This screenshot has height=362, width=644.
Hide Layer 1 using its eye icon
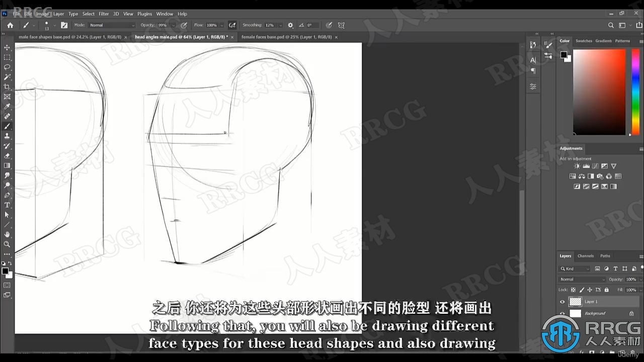562,302
